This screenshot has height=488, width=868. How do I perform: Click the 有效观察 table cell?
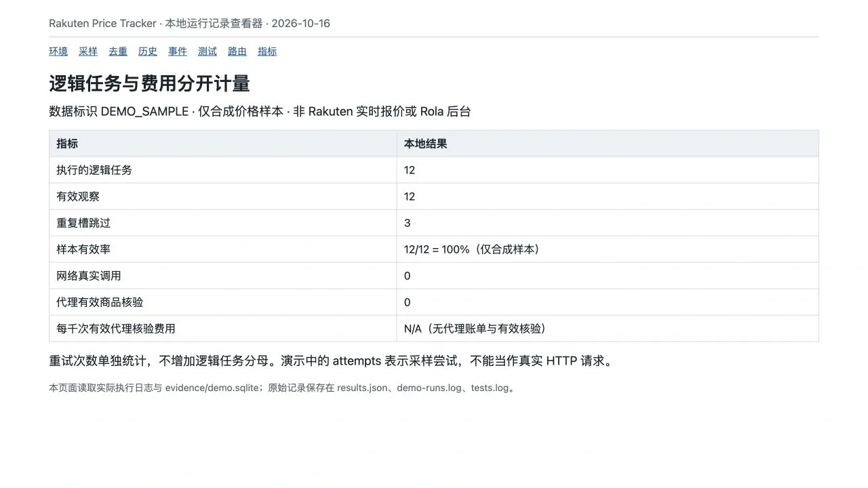[223, 197]
